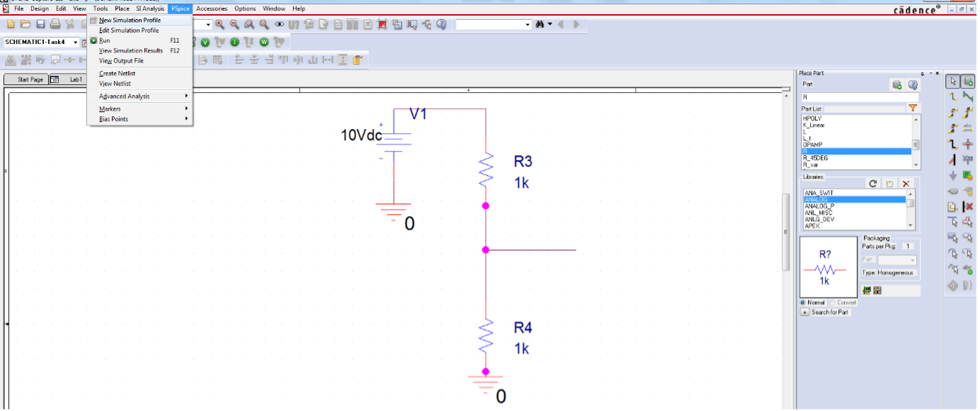Click the Refresh libraries icon
Screen dimensions: 980x411
[x=873, y=184]
